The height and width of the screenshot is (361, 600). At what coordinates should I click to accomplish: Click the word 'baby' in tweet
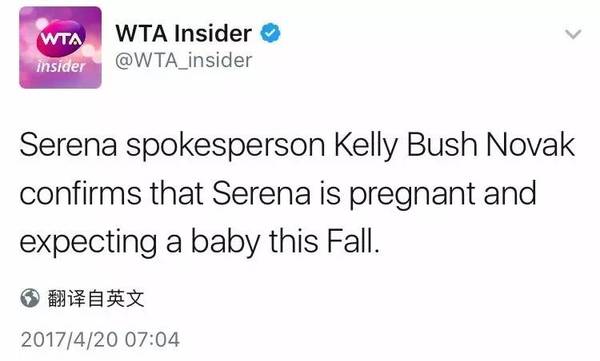tap(225, 243)
